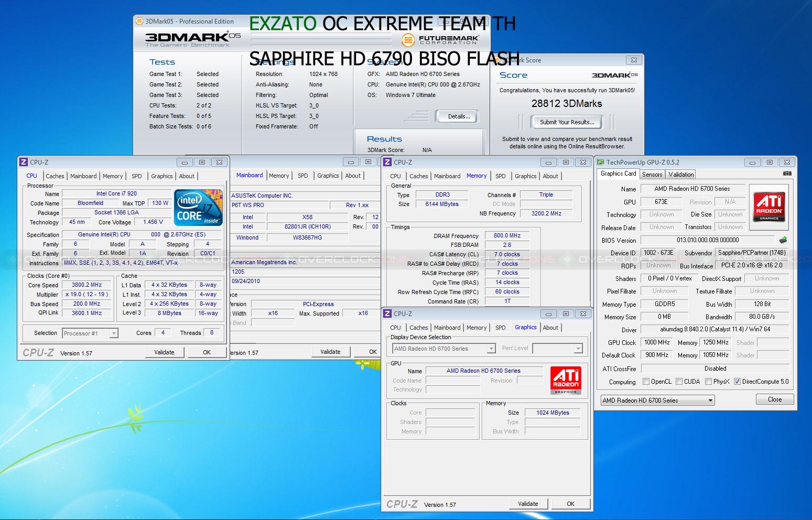Viewport: 812px width, 520px height.
Task: Switch to Caches tab in CPU-Z CPU window
Action: tap(55, 176)
